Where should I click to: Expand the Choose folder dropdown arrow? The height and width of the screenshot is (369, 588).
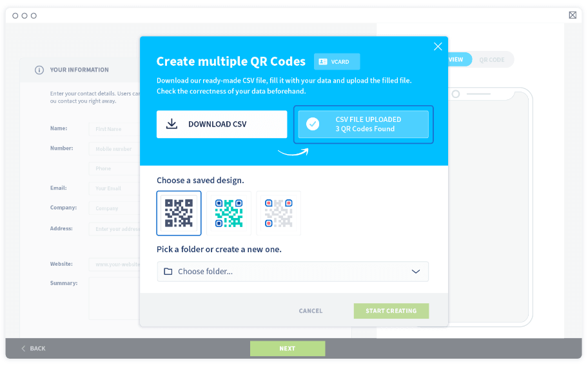[x=415, y=272]
